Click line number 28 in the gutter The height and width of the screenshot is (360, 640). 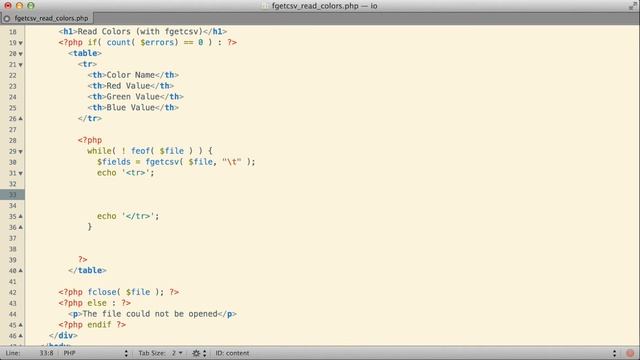pyautogui.click(x=13, y=140)
